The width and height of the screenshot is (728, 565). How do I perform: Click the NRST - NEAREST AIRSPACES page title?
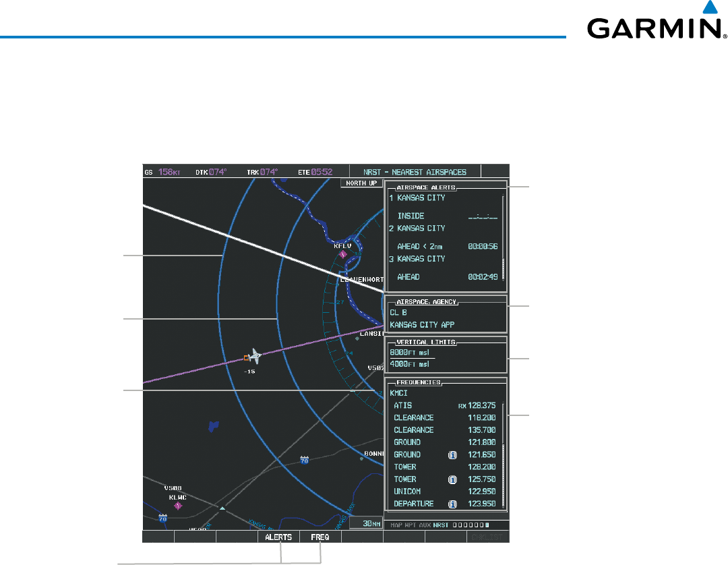(415, 172)
